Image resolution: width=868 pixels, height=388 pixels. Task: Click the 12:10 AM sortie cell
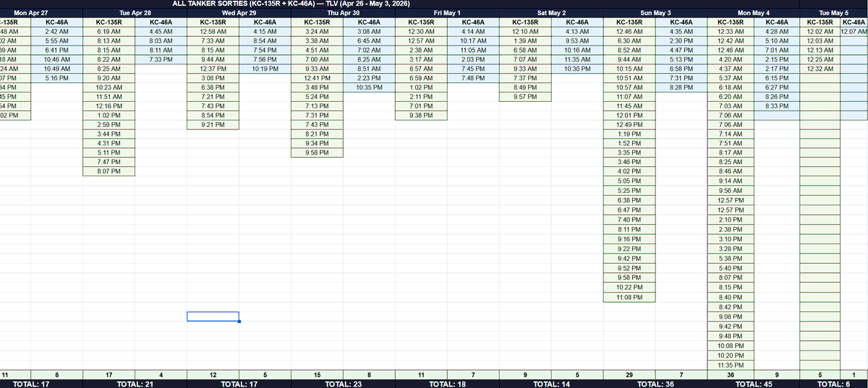click(525, 32)
